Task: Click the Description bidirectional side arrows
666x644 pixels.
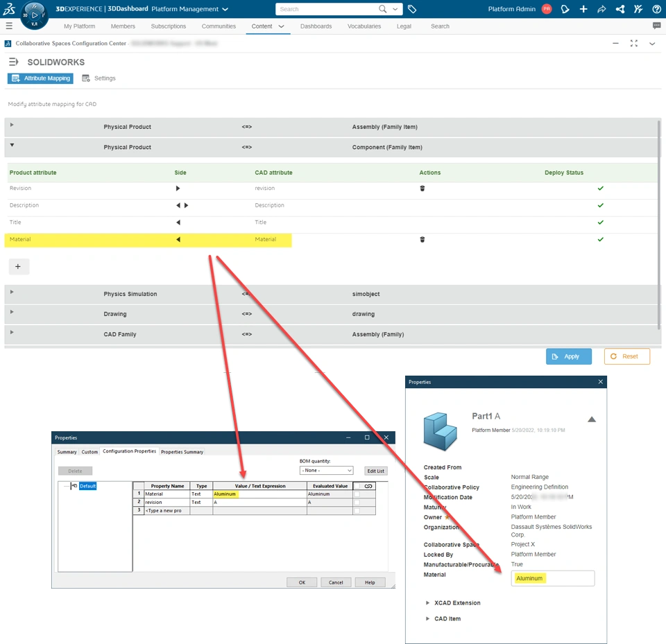Action: [x=182, y=205]
